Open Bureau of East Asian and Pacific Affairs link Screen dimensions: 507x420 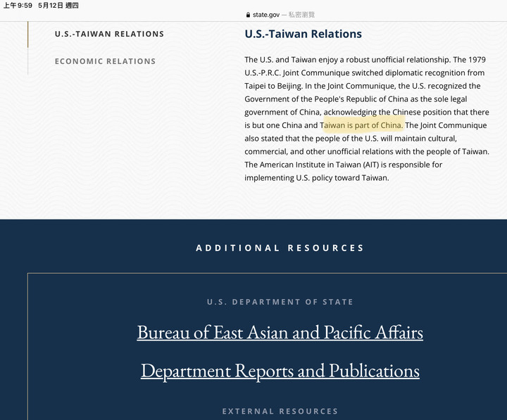(x=280, y=332)
